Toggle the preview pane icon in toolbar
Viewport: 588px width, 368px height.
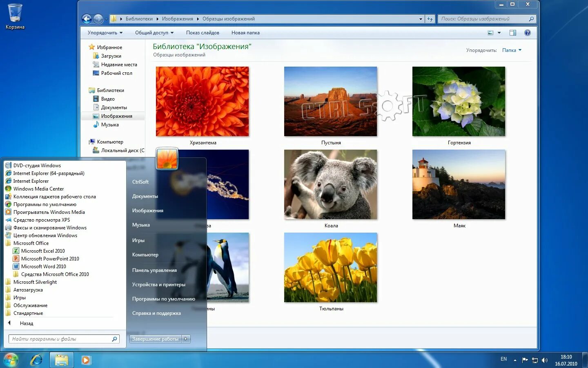[x=513, y=33]
